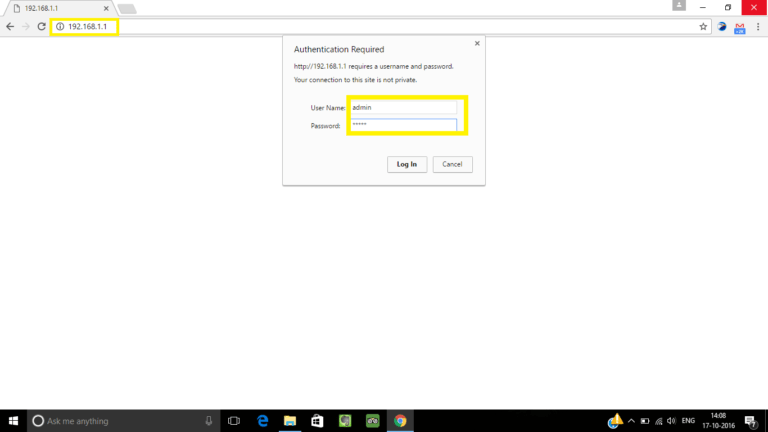768x432 pixels.
Task: Focus the User Name field
Action: click(404, 107)
